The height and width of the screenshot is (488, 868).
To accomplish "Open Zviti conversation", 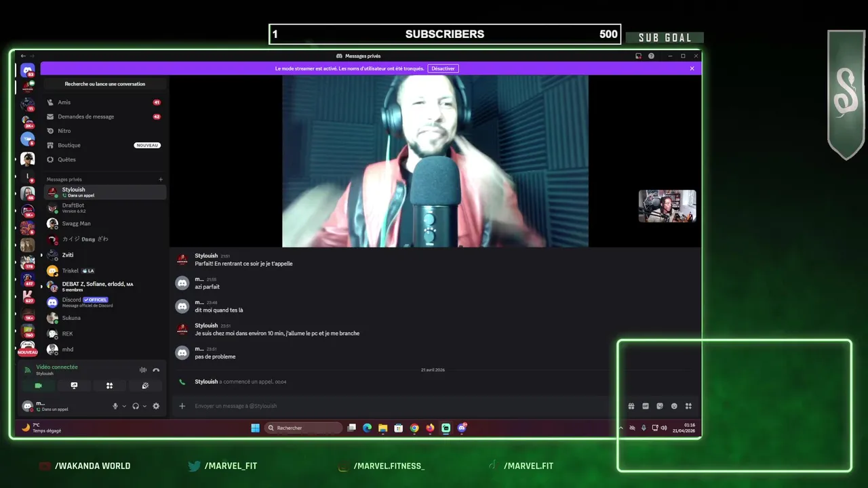I will (x=104, y=255).
